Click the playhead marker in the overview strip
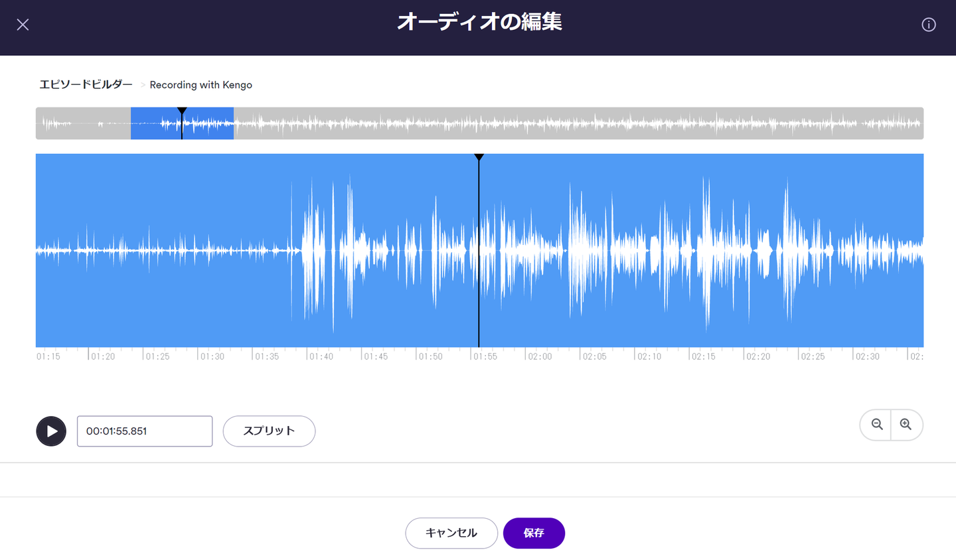 [182, 111]
